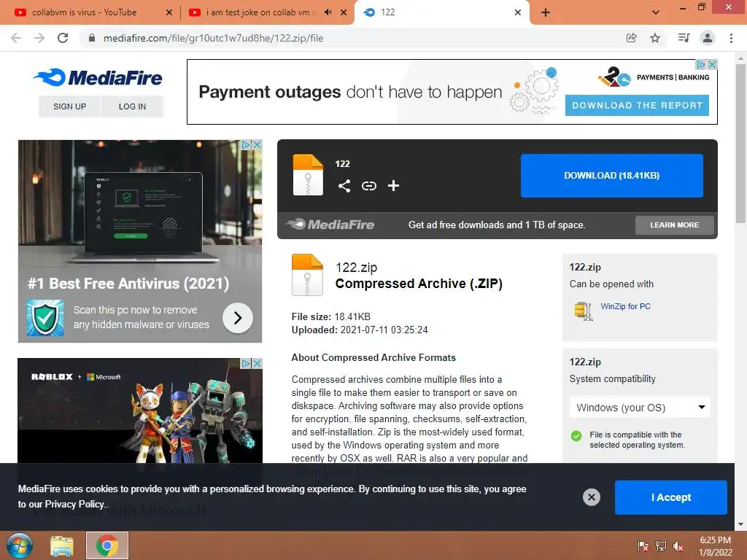The width and height of the screenshot is (747, 560).
Task: Click the Roblox Microsoft ad image
Action: pyautogui.click(x=140, y=411)
